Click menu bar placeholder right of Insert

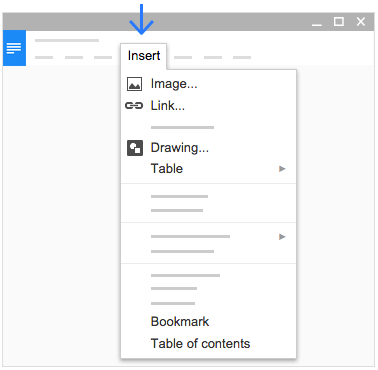(183, 57)
